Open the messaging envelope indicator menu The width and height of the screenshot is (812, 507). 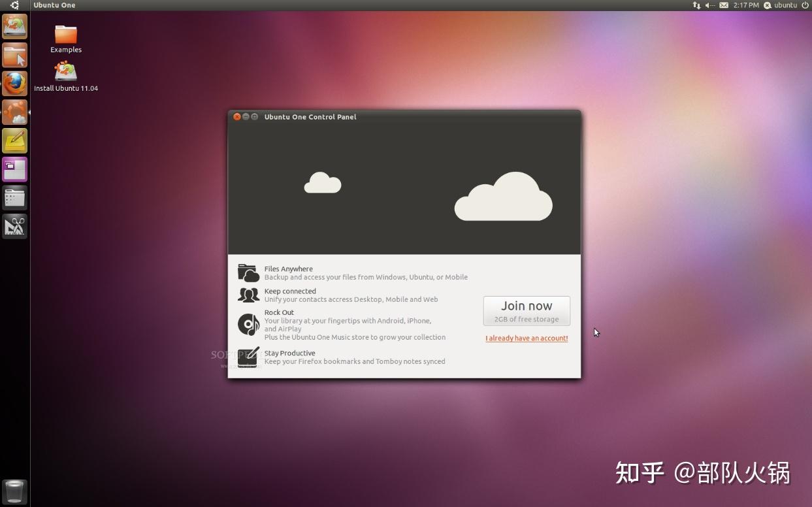(724, 5)
